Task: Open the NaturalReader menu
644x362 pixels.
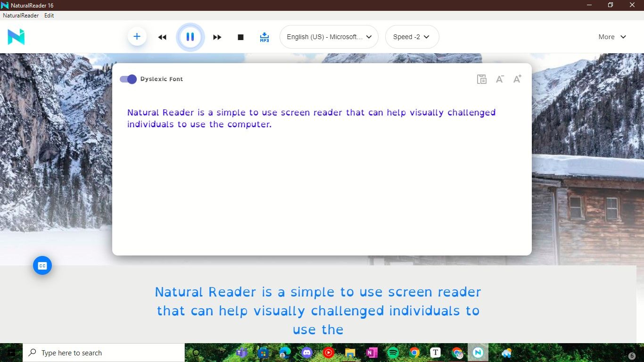Action: (x=21, y=16)
